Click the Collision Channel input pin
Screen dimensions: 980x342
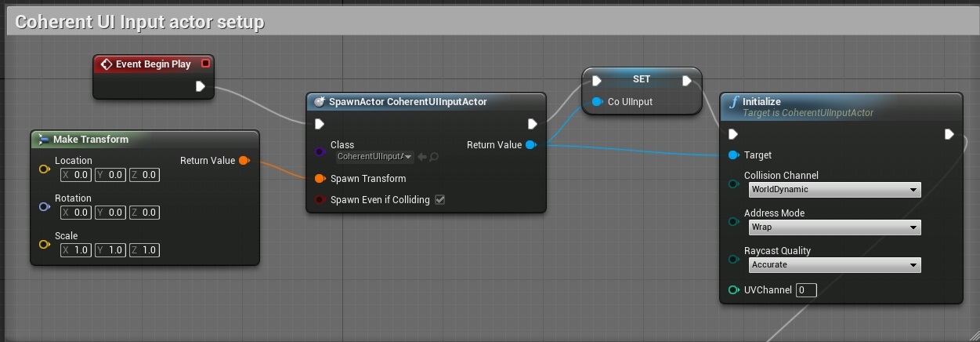pyautogui.click(x=733, y=184)
